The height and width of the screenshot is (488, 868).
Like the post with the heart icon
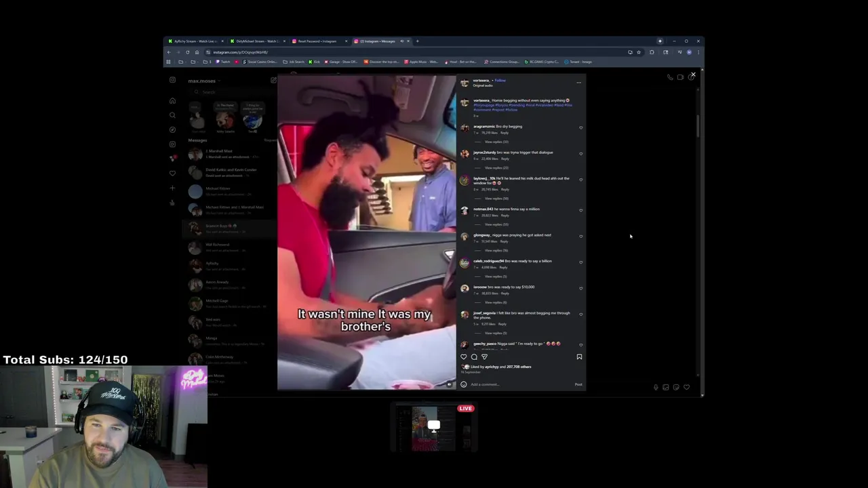coord(464,357)
